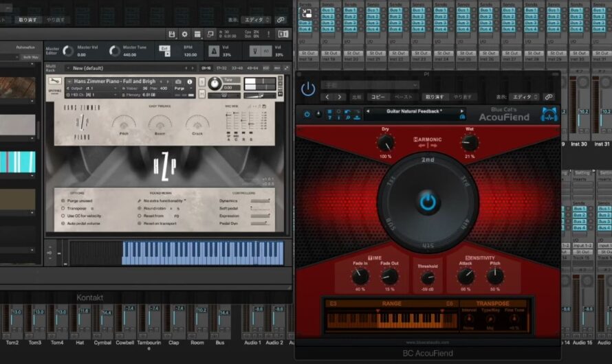612x364 pixels.
Task: Click the Kontakt warning exclamation icon
Action: click(x=269, y=34)
